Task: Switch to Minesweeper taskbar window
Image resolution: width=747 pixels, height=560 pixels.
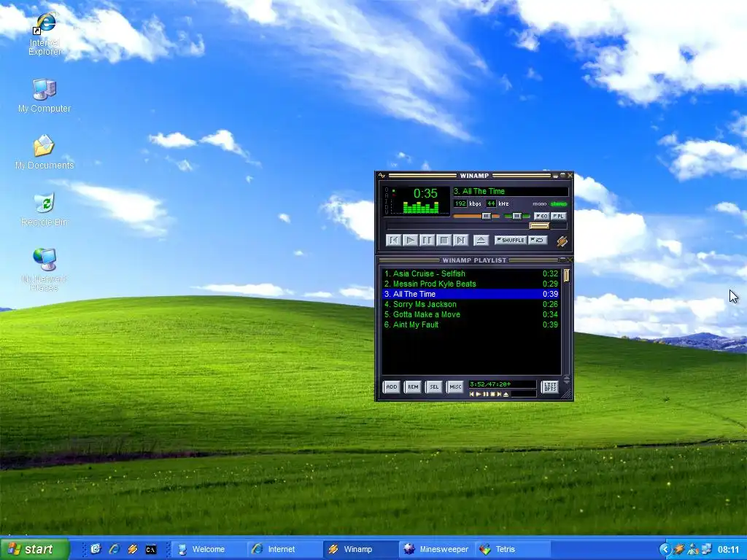Action: (436, 549)
